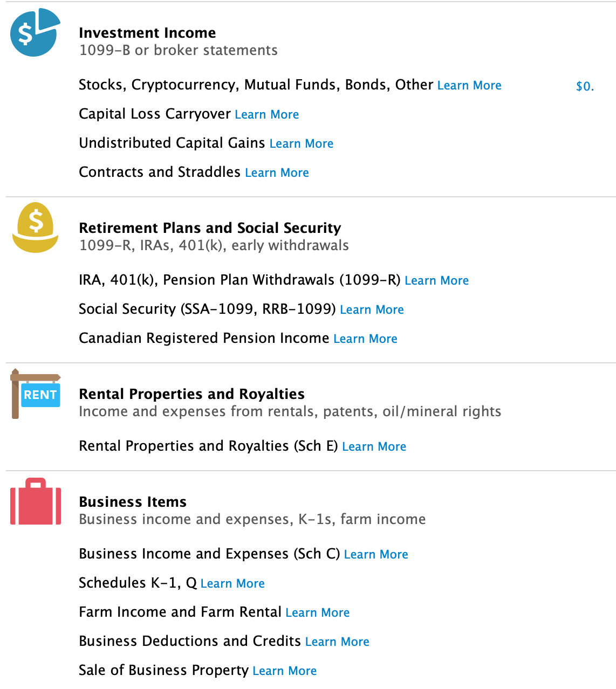The height and width of the screenshot is (689, 616).
Task: Open Learn More for Social Security
Action: (x=372, y=310)
